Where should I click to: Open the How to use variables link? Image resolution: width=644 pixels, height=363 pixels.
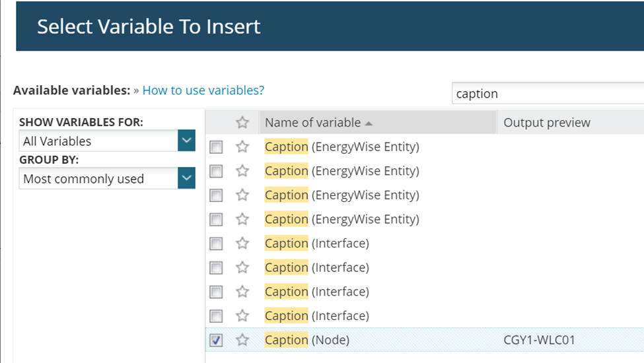[203, 90]
